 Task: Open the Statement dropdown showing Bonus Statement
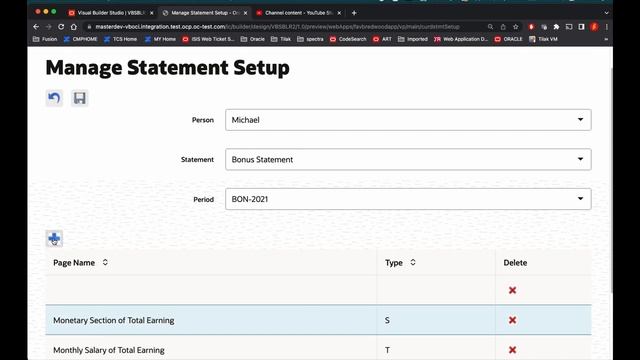click(408, 159)
